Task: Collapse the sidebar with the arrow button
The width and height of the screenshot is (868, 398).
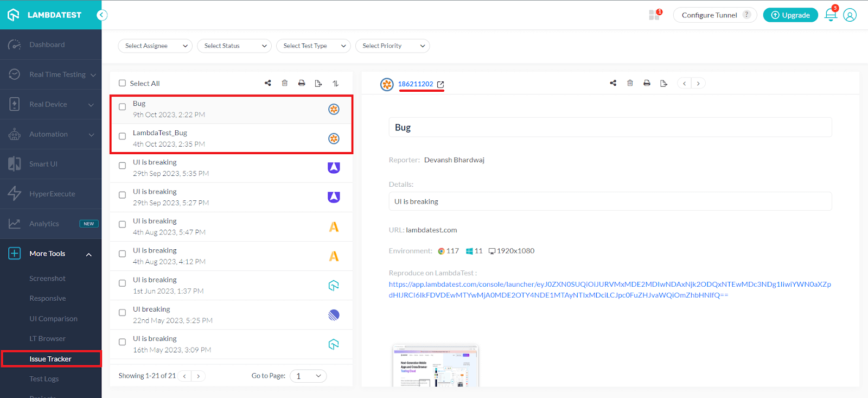Action: click(102, 15)
